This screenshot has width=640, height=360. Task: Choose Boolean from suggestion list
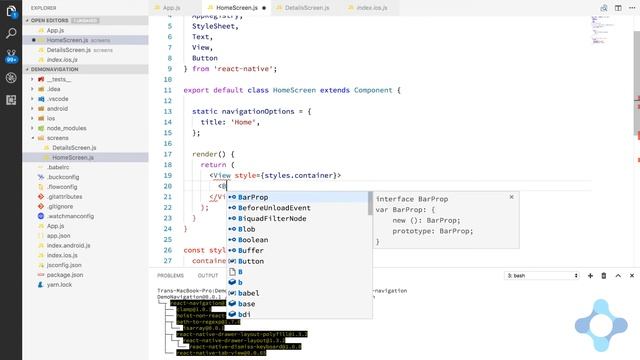click(297, 240)
